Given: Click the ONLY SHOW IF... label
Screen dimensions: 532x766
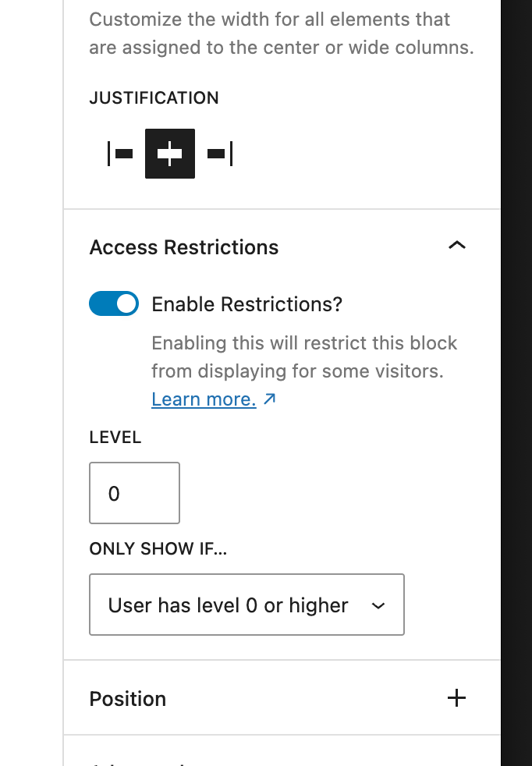Looking at the screenshot, I should click(158, 548).
